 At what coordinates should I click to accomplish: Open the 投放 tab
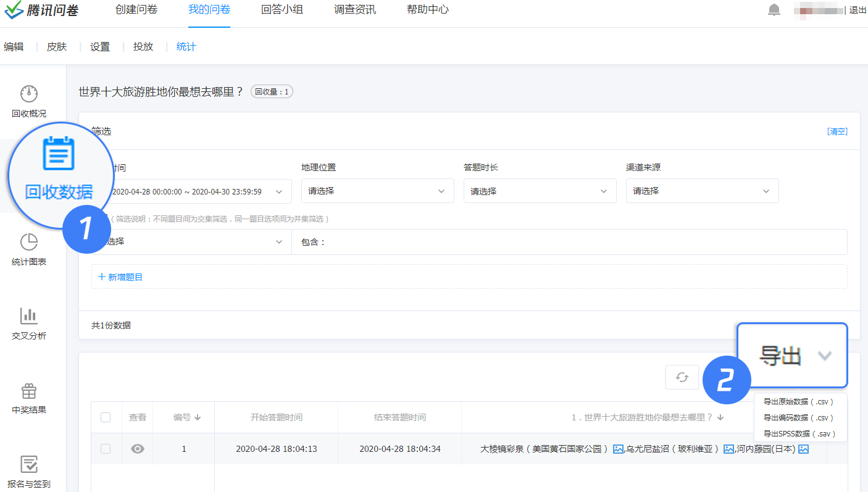143,47
